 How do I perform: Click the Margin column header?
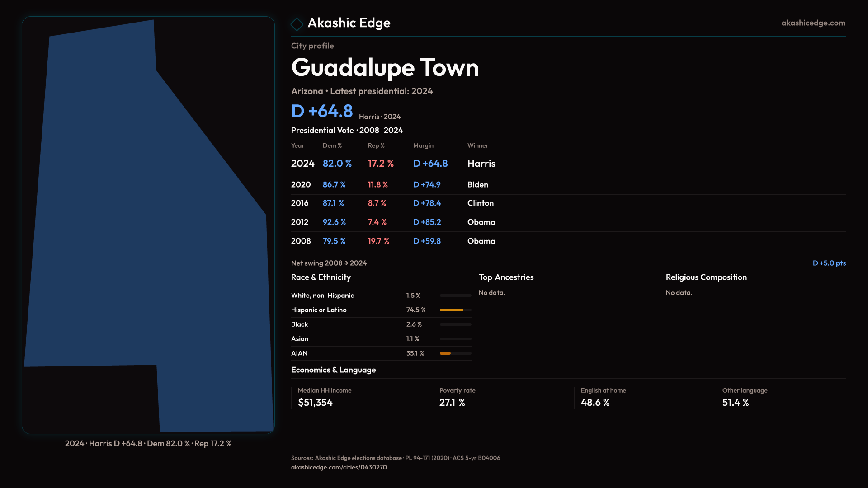coord(423,145)
